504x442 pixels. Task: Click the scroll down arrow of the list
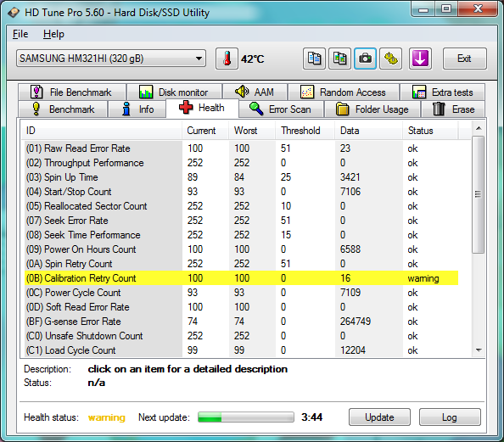479,350
